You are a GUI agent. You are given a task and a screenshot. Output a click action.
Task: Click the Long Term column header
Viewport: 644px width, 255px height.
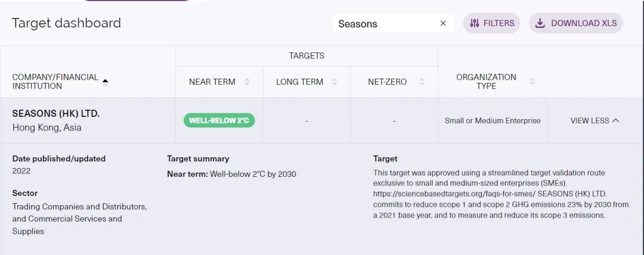coord(299,82)
